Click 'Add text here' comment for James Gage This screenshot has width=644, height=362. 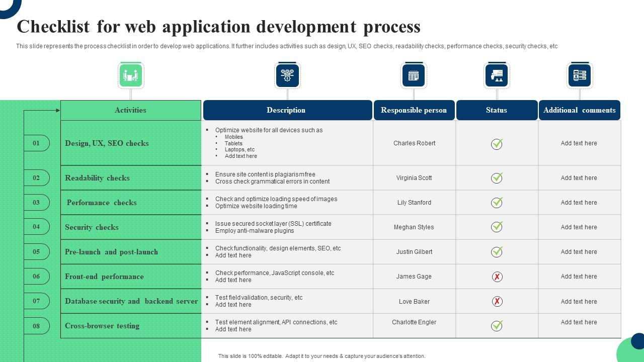tap(579, 277)
